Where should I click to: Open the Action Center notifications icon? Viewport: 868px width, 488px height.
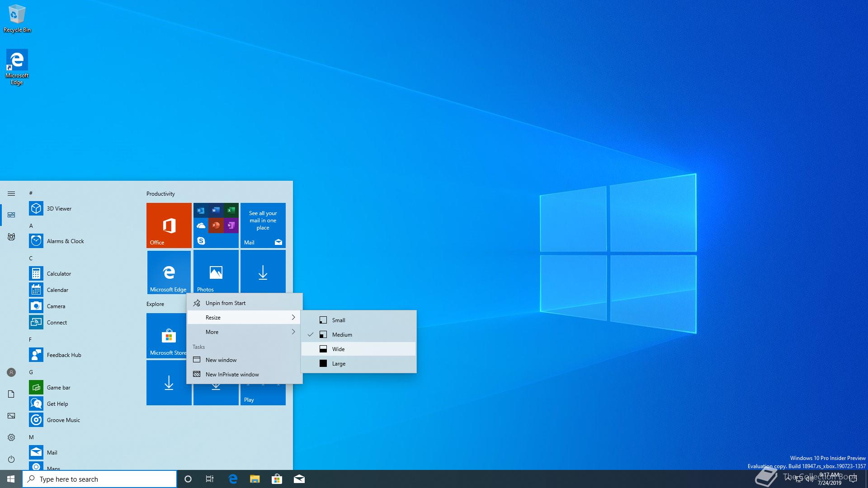(x=853, y=479)
